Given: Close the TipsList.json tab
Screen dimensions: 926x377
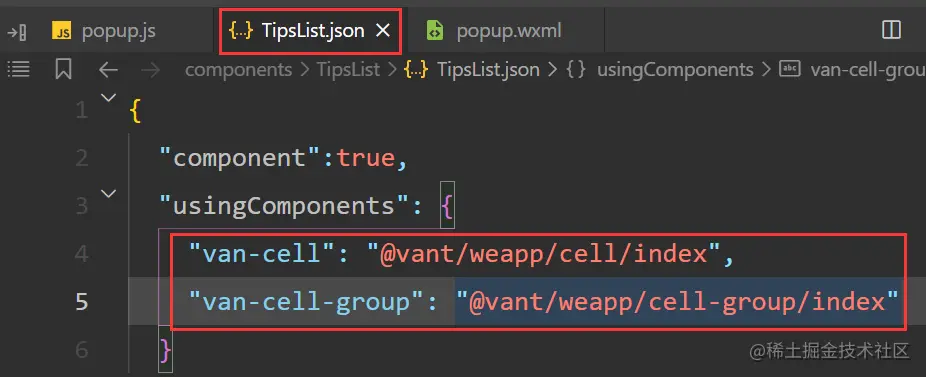Looking at the screenshot, I should [383, 31].
